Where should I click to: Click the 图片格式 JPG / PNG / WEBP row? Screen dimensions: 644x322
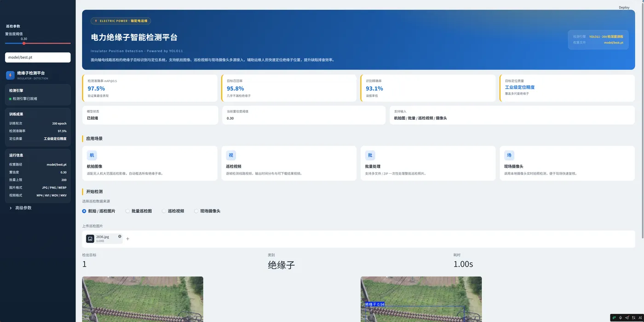[38, 187]
